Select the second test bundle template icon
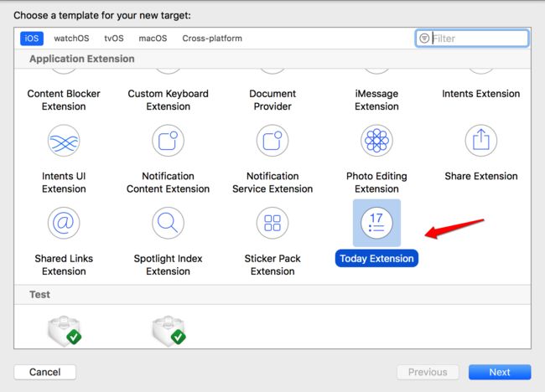This screenshot has height=392, width=545. coord(169,331)
